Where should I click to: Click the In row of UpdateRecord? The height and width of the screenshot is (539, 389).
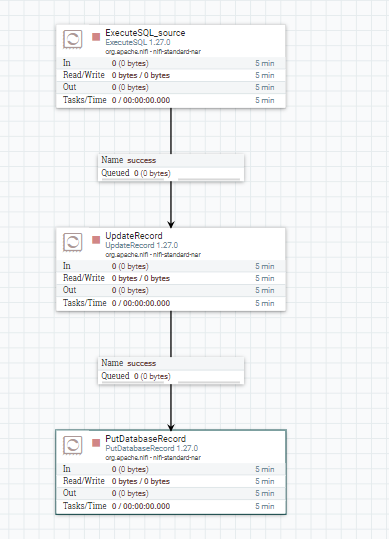(x=171, y=266)
